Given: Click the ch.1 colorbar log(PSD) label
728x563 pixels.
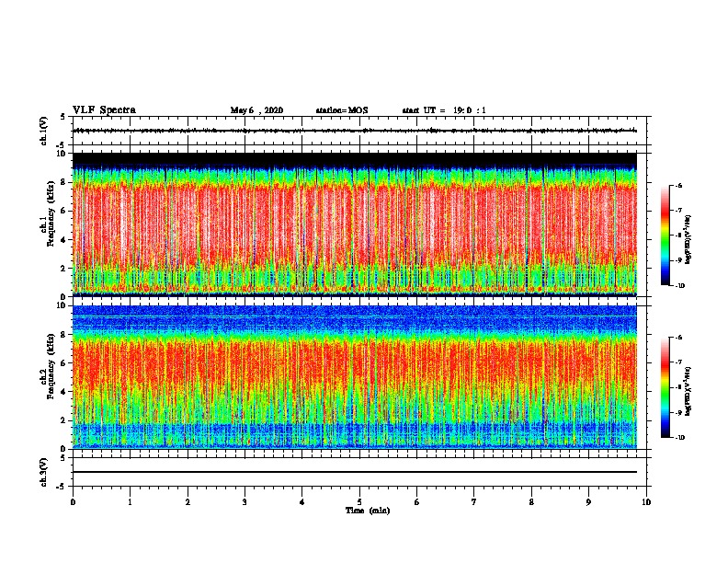Looking at the screenshot, I should [688, 240].
